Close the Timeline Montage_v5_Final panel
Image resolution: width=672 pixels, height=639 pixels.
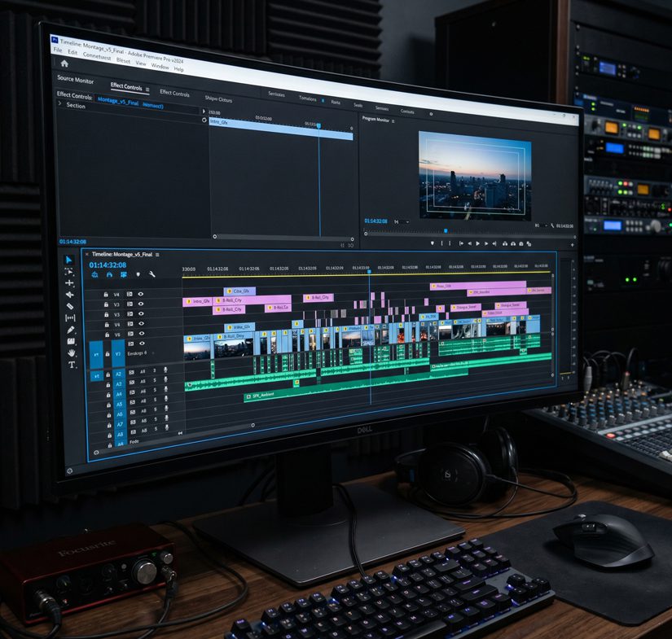click(87, 254)
